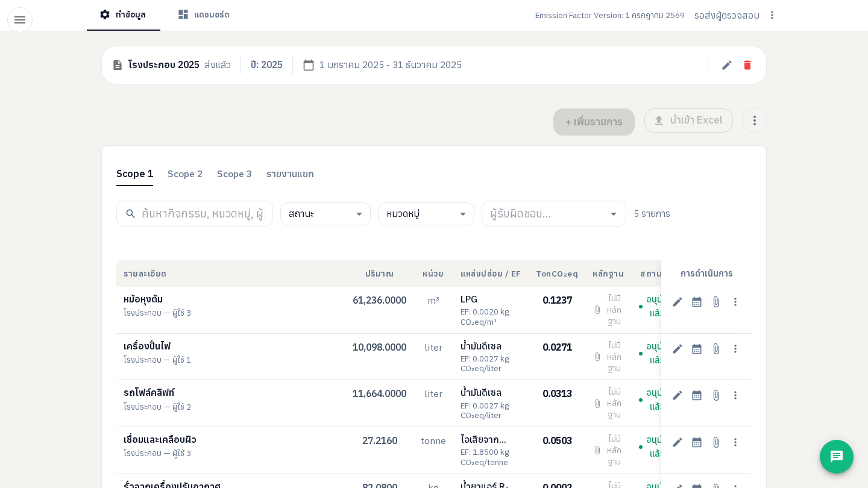Attach evidence to the รถโฟล์คลิฟท์ row
This screenshot has width=868, height=488.
pos(716,395)
